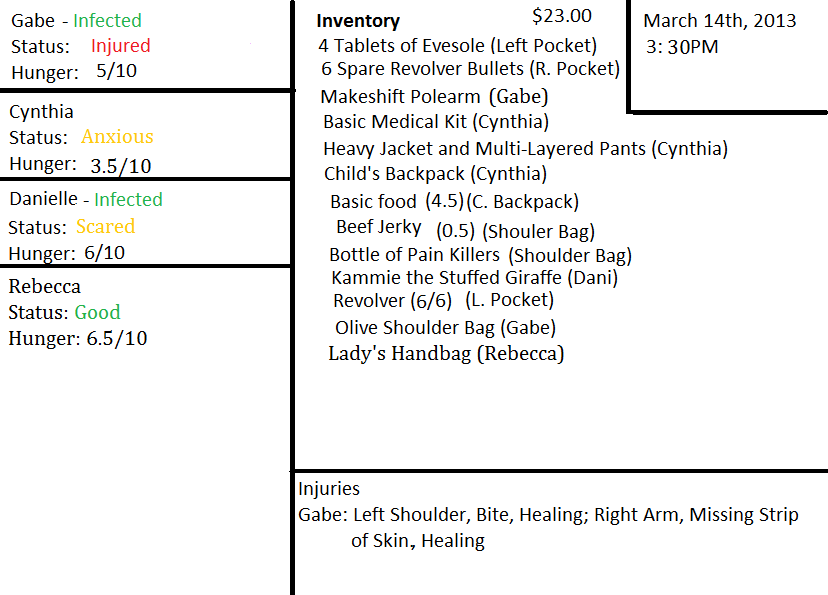Viewport: 828px width, 595px height.
Task: Click Cynthia's Anxious status text
Action: pyautogui.click(x=117, y=137)
